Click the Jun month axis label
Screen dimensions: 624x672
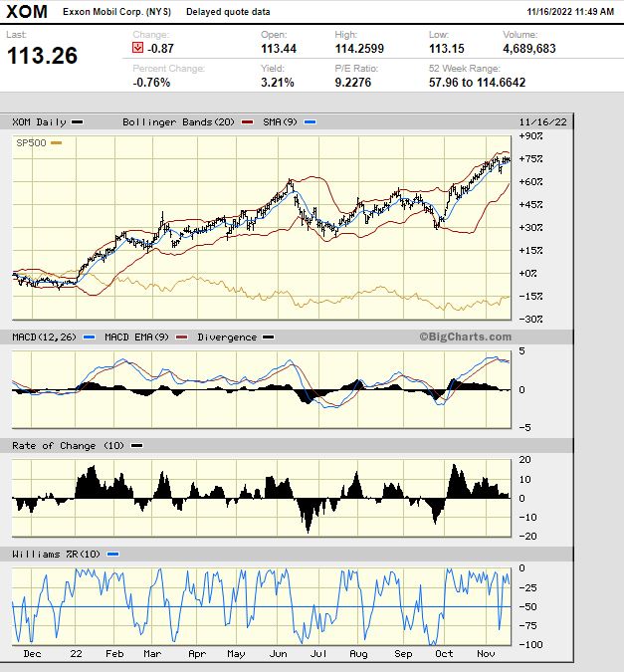point(278,653)
